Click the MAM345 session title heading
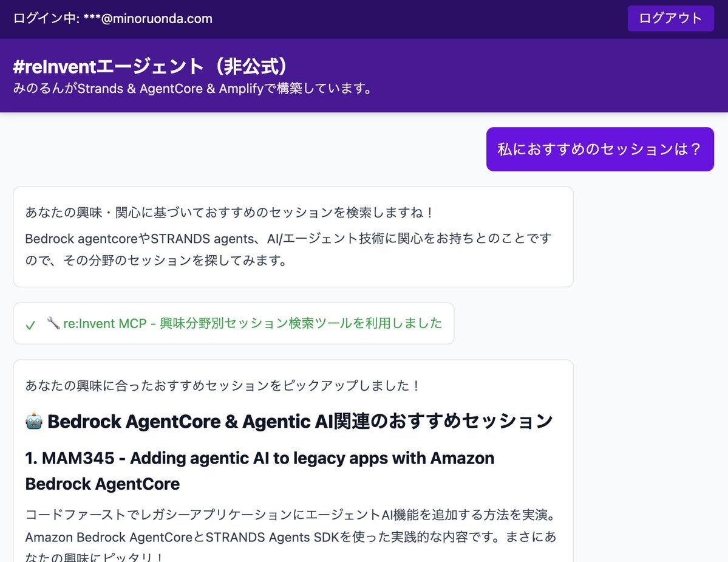Screen dimensions: 728x562 [259, 458]
